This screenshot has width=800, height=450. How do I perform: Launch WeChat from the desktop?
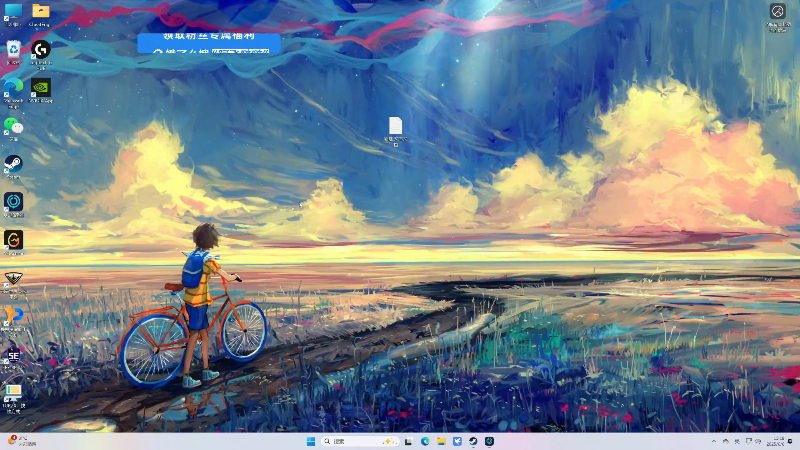(13, 129)
